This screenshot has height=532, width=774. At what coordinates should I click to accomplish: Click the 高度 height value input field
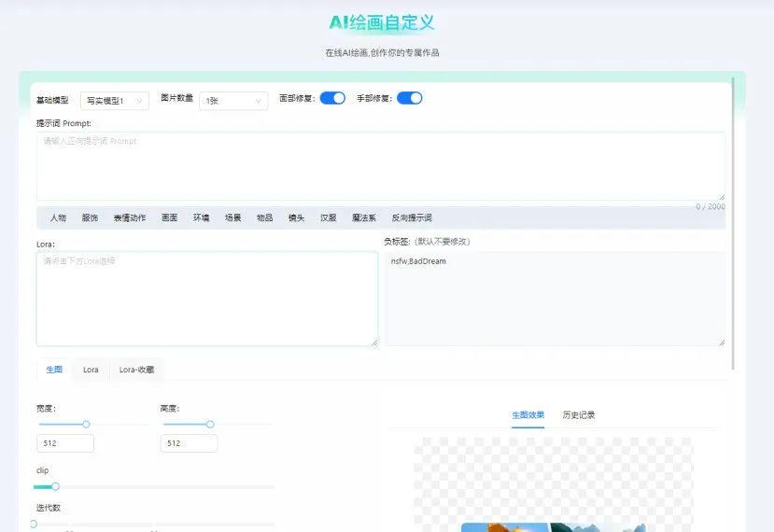point(189,443)
